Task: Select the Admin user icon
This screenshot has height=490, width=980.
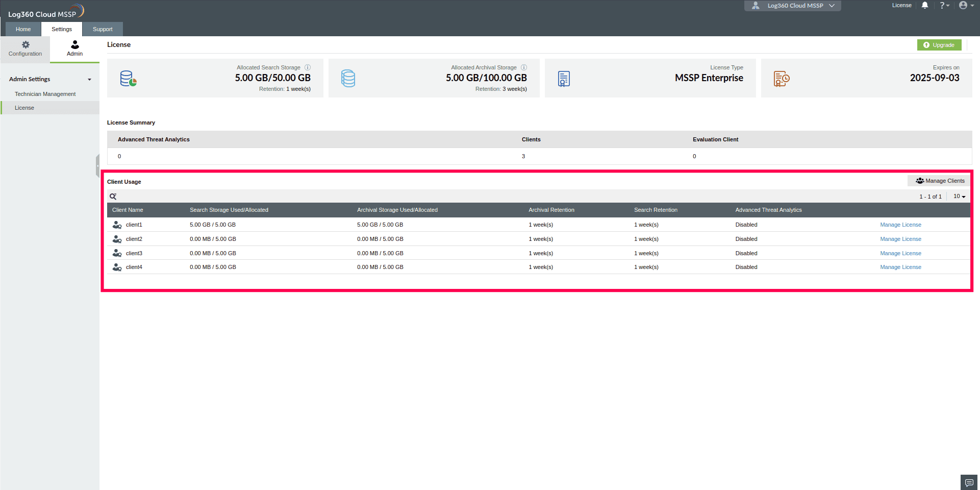Action: click(x=75, y=45)
